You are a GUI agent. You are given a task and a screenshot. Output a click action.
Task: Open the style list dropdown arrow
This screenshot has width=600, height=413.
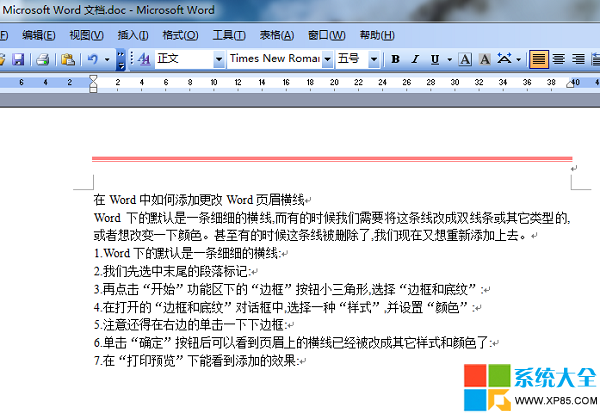[219, 59]
